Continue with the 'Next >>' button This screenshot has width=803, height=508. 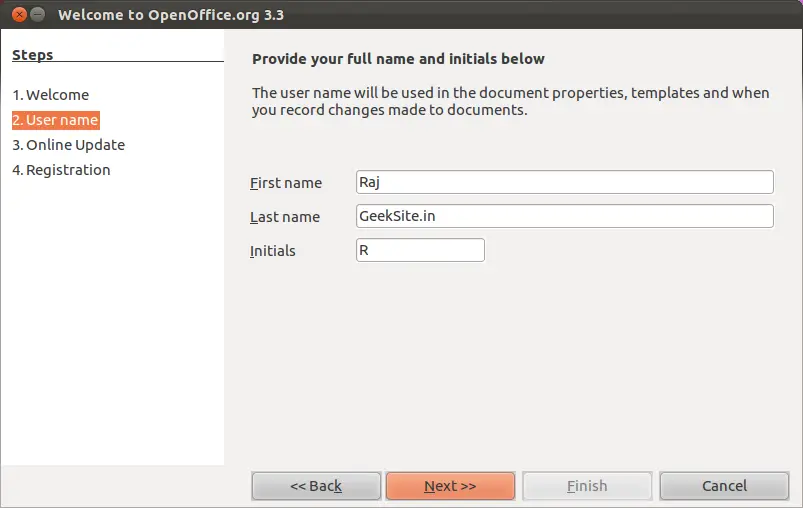[450, 485]
